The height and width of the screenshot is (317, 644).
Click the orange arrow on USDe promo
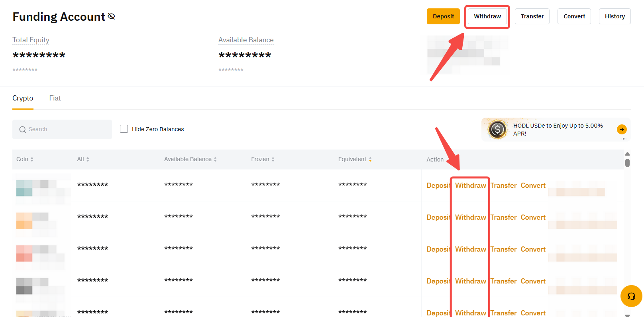tap(621, 129)
